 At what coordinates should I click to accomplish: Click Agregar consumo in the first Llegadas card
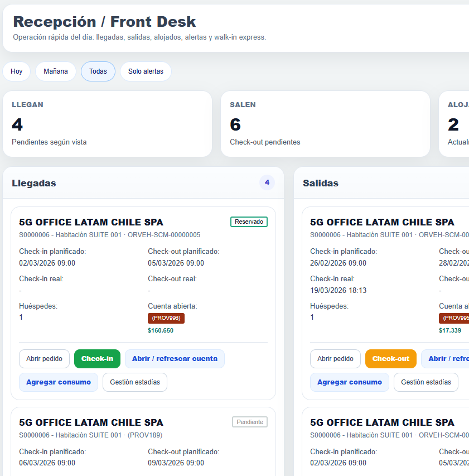59,382
